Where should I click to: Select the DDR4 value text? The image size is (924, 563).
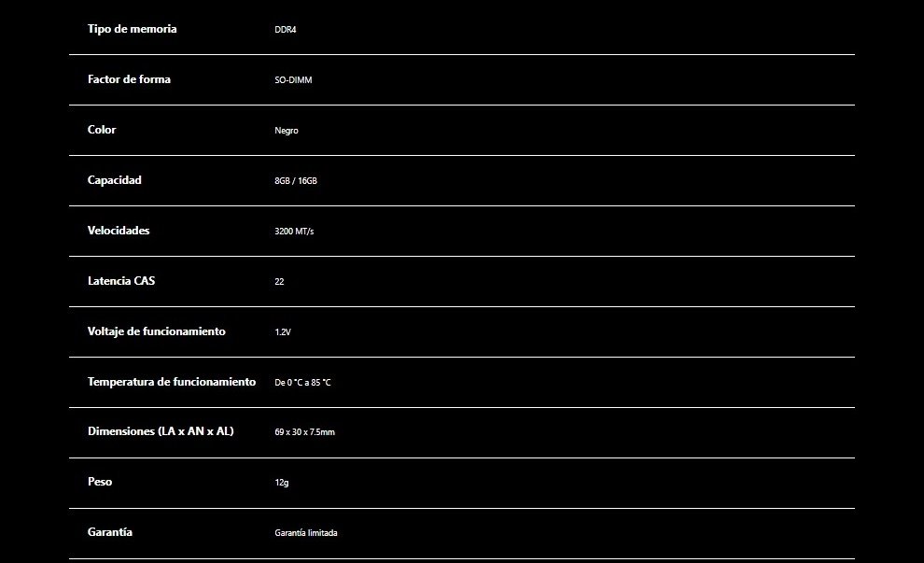[x=285, y=30]
